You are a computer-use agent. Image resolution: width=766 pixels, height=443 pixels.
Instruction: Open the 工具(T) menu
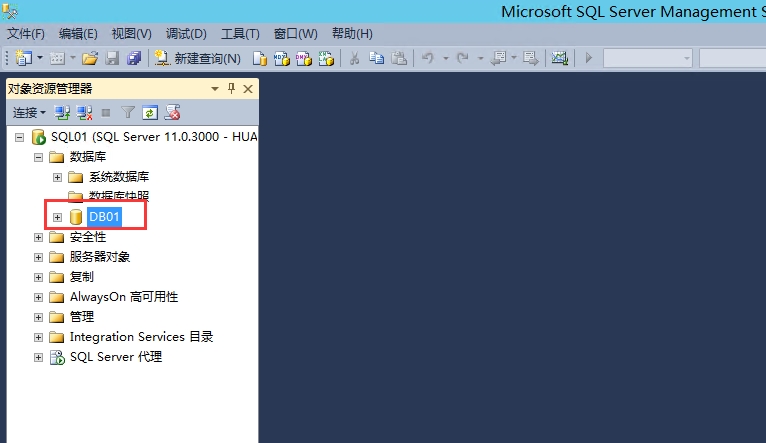point(240,34)
